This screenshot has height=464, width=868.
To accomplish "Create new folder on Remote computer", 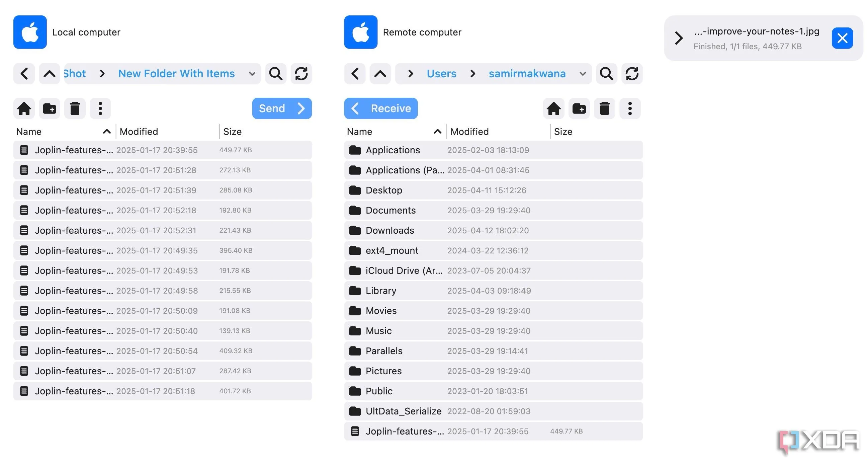I will [x=579, y=108].
